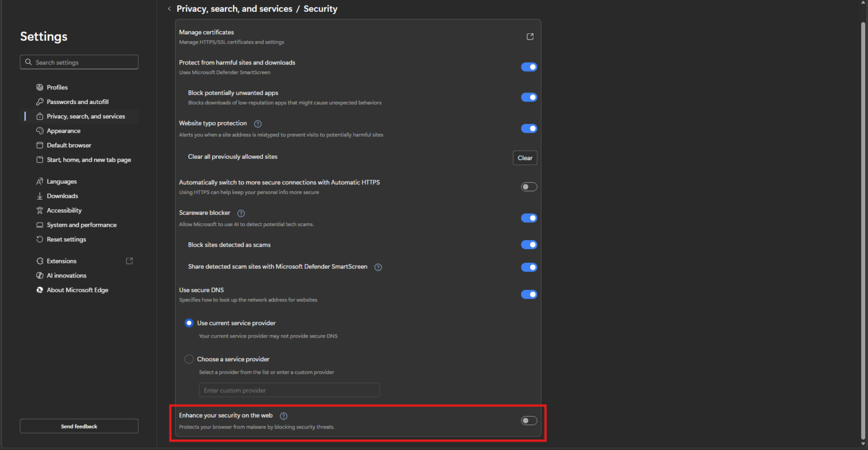
Task: Open Start, home, and new tab page
Action: tap(80, 160)
